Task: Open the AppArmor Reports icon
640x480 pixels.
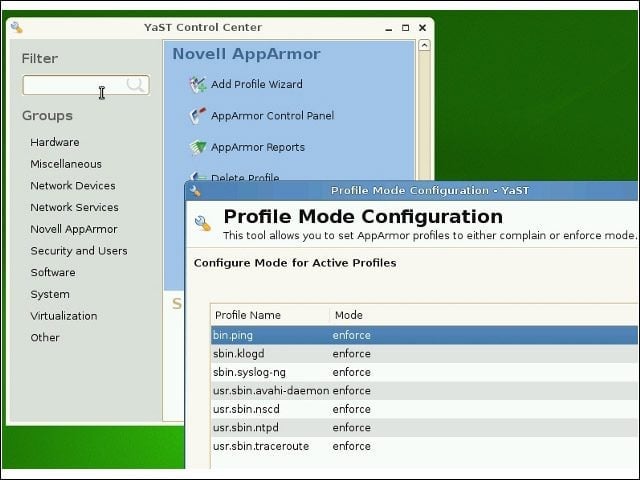Action: [x=198, y=147]
